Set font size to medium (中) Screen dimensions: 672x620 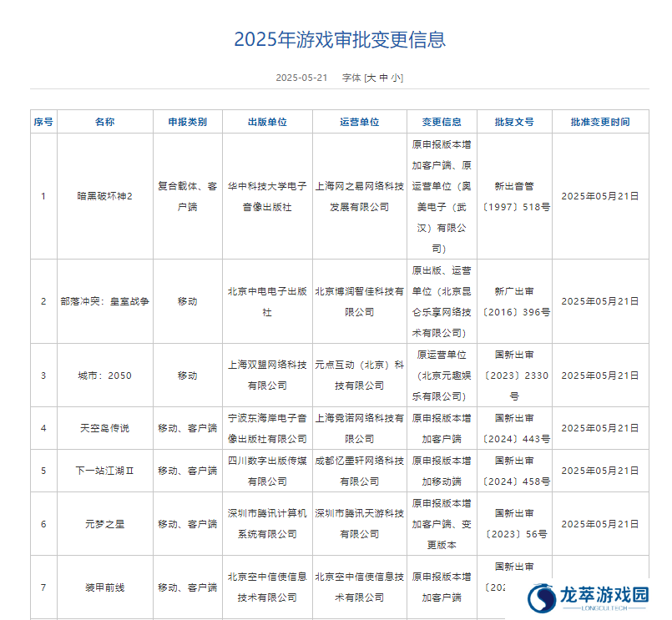[x=384, y=78]
